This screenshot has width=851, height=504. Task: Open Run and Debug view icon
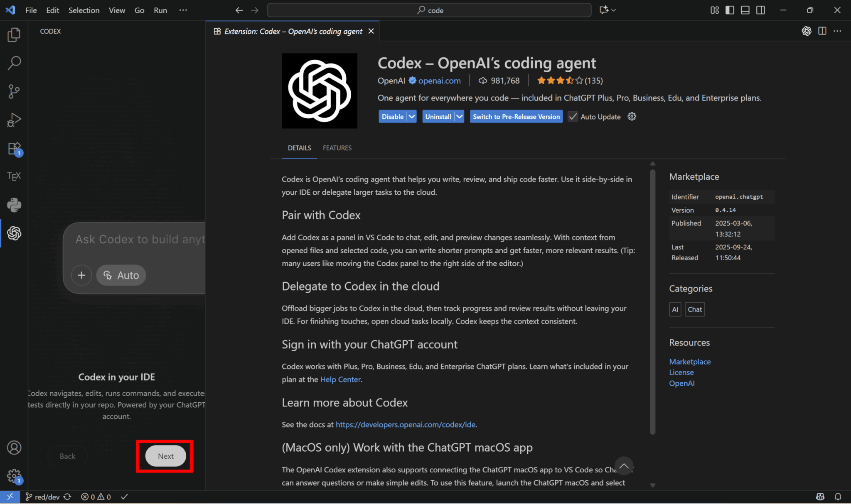[14, 120]
